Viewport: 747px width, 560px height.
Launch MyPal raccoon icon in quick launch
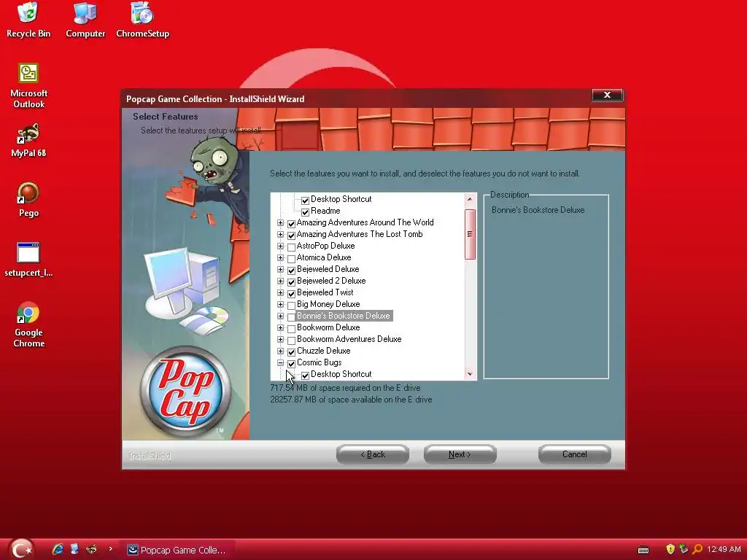[91, 549]
